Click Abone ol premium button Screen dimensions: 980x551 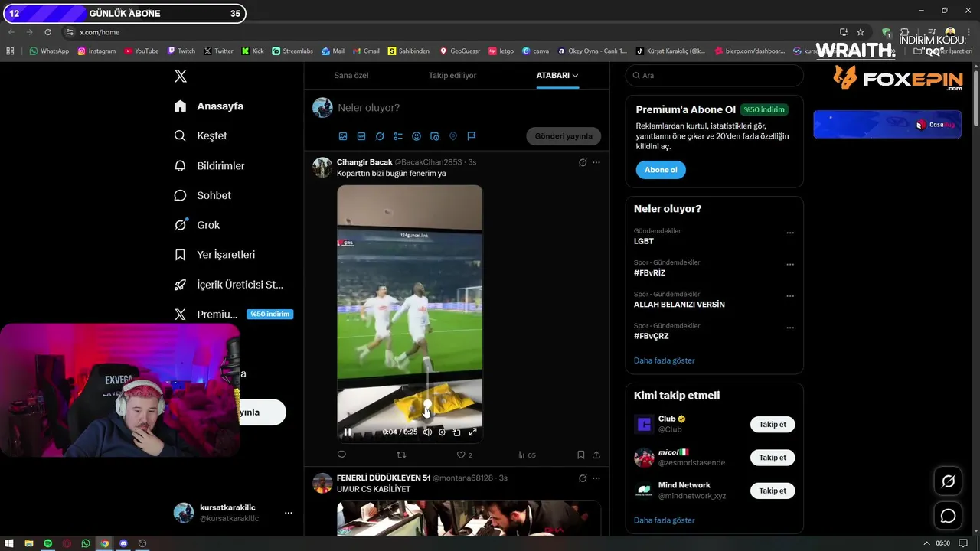click(661, 170)
